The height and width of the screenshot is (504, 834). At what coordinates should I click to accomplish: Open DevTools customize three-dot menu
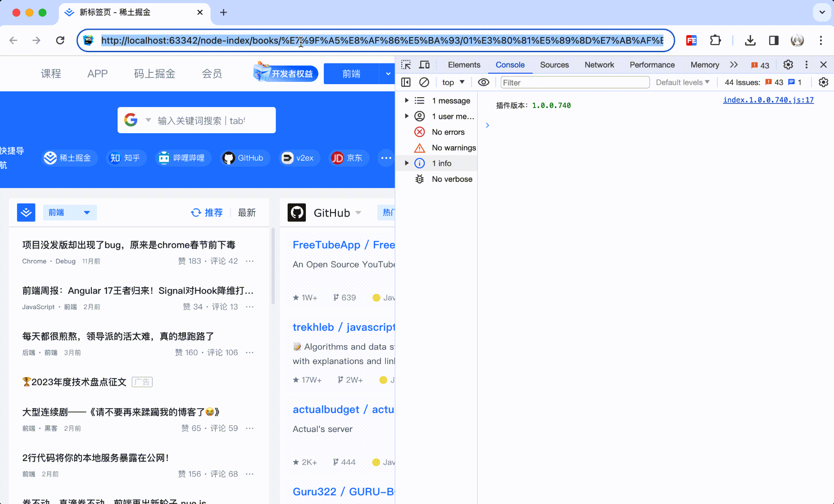pos(807,65)
